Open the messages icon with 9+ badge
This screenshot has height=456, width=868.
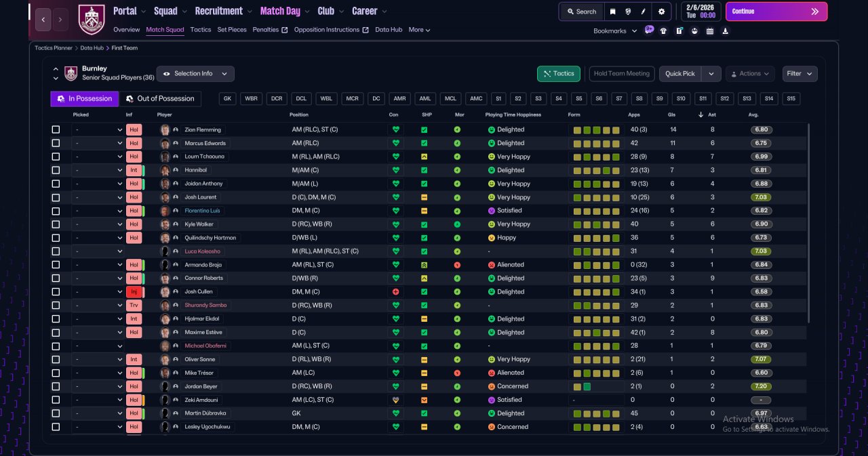(649, 30)
